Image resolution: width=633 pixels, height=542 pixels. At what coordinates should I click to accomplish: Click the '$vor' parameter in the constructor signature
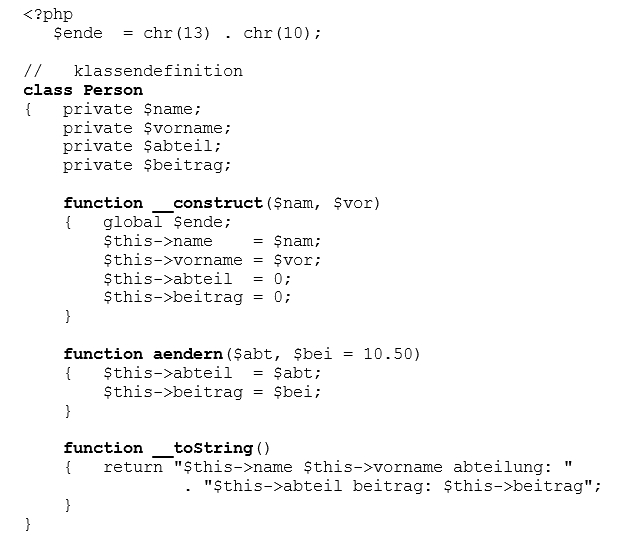(352, 203)
